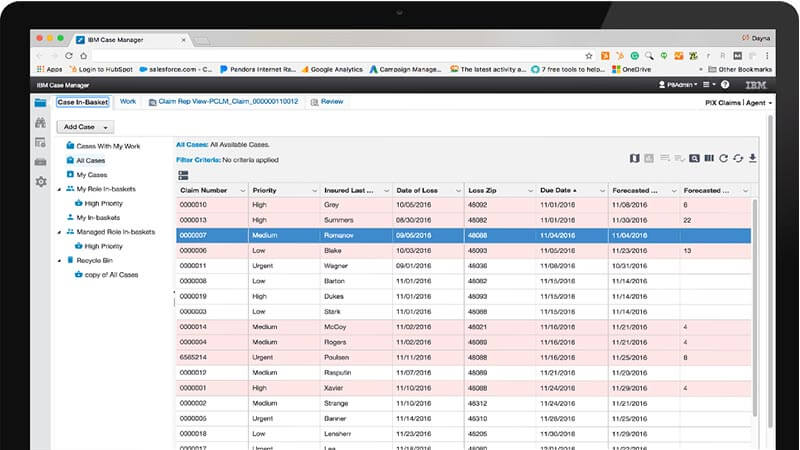Open the Pandora Internet Radio bookmark
Viewport: 800px width, 450px height.
click(258, 69)
